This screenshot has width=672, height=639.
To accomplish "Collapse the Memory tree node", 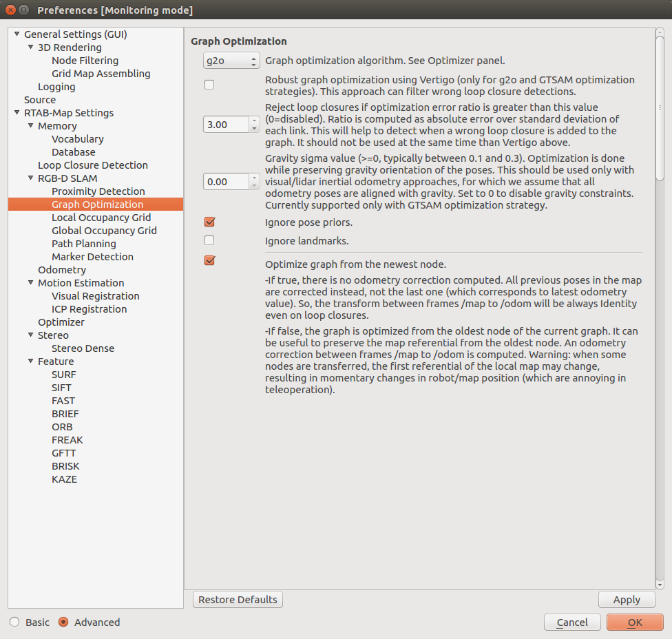I will click(x=30, y=125).
